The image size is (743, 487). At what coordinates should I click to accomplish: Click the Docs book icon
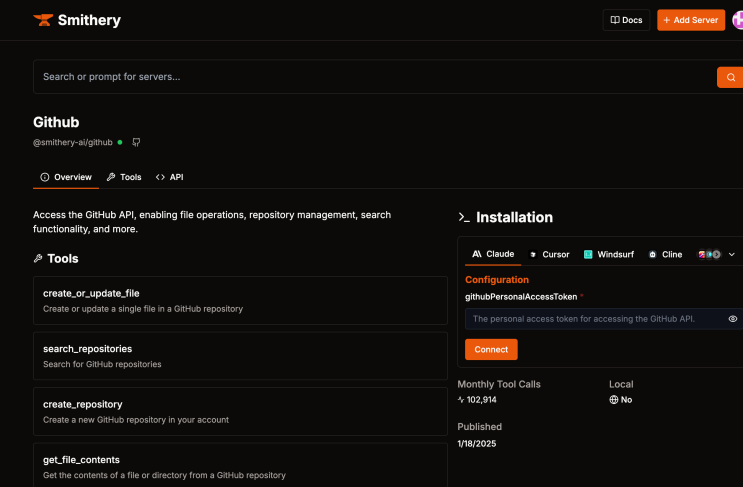coord(615,20)
